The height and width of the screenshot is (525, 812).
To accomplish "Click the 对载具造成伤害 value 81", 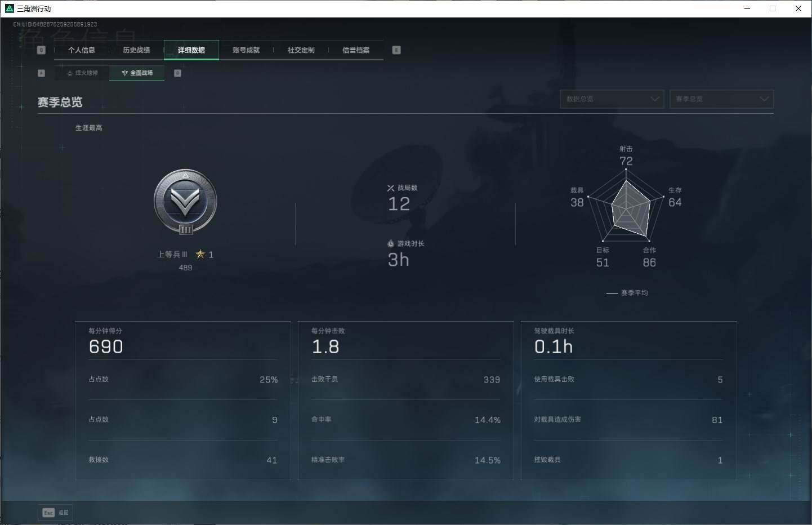I will [717, 420].
